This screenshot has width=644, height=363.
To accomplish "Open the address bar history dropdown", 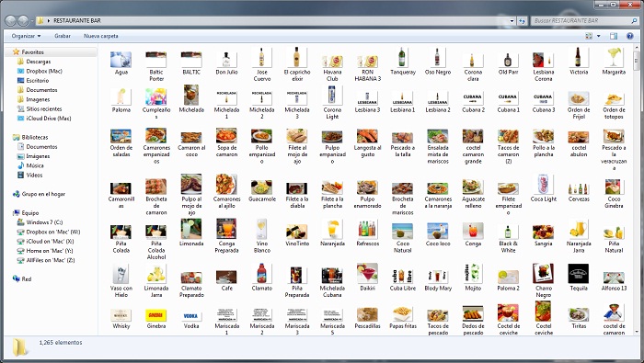I will pos(512,20).
